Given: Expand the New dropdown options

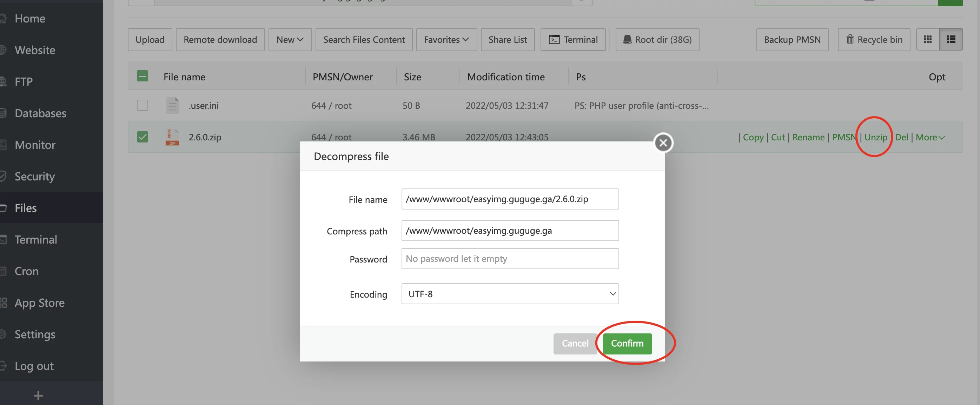Looking at the screenshot, I should coord(289,39).
